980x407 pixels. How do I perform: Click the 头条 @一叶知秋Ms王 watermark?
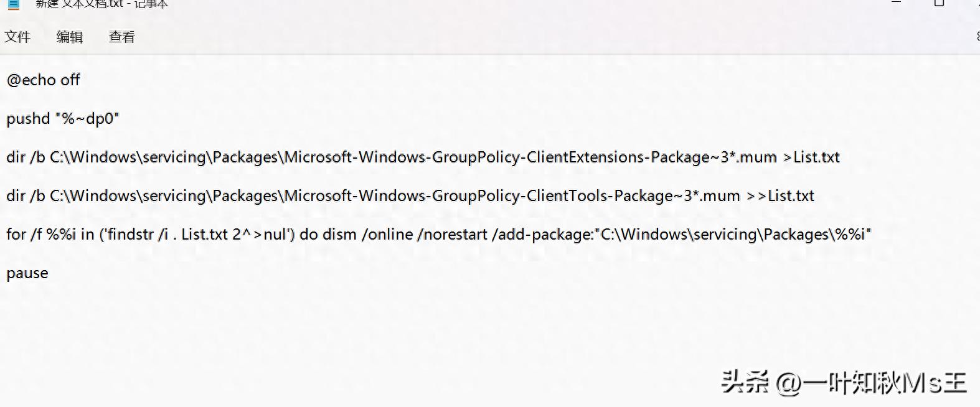click(844, 382)
